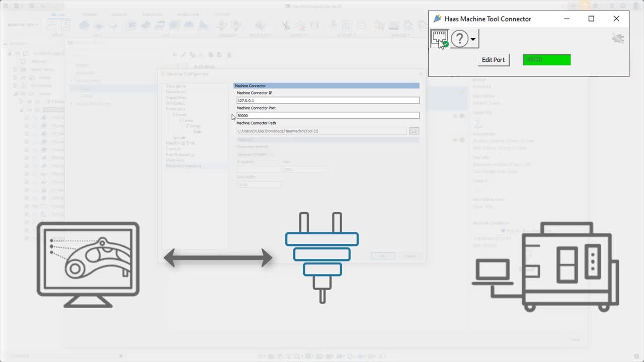Click the Machine Connector IP label
Image resolution: width=644 pixels, height=362 pixels.
(x=255, y=93)
